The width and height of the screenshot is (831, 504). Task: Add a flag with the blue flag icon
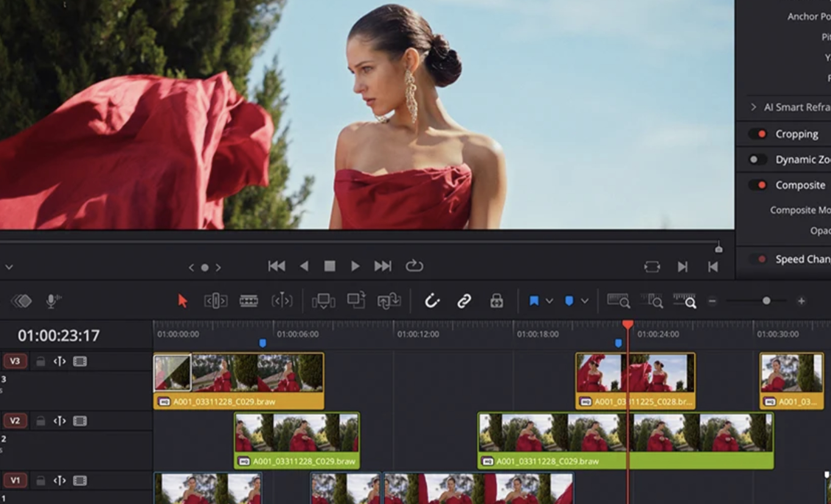534,301
